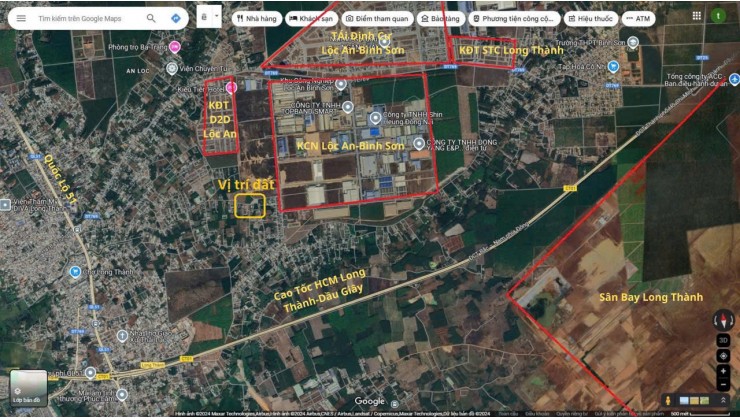Open the Google apps grid

[x=697, y=16]
